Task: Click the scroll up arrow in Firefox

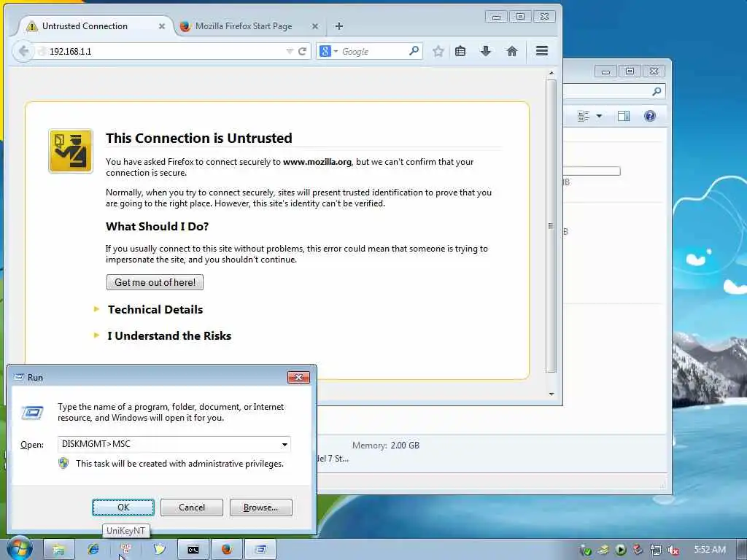Action: 551,73
